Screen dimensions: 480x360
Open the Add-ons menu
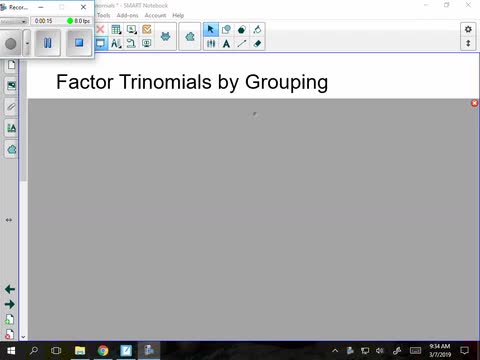(127, 15)
